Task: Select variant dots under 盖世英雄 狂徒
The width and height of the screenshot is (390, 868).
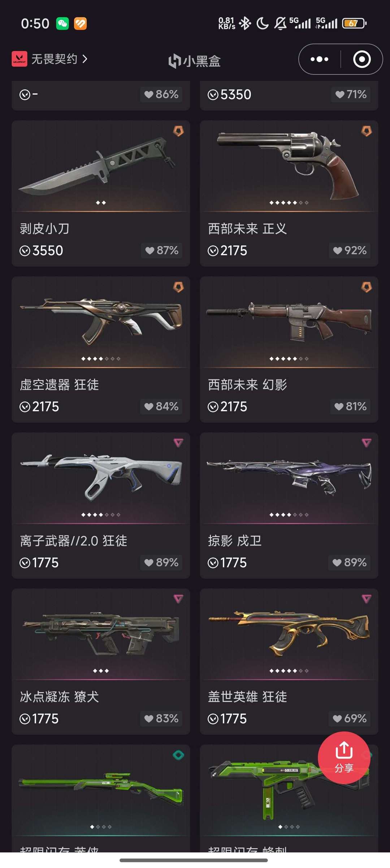Action: click(x=289, y=671)
